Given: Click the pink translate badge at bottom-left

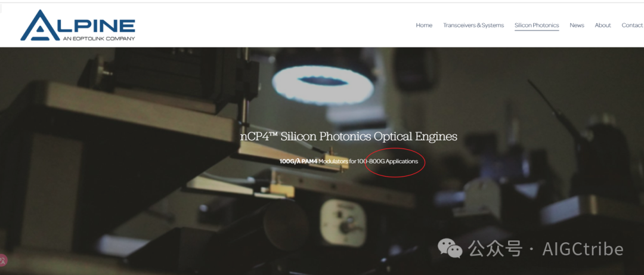Looking at the screenshot, I should pyautogui.click(x=2, y=260).
